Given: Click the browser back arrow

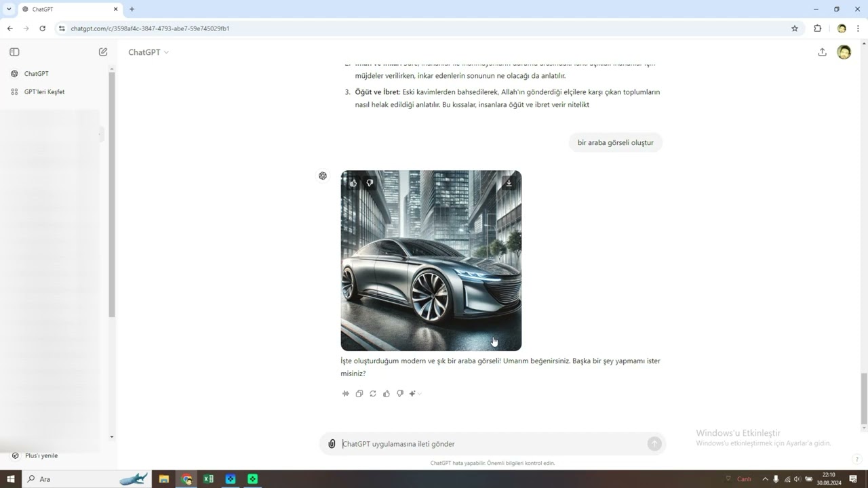Looking at the screenshot, I should tap(9, 28).
